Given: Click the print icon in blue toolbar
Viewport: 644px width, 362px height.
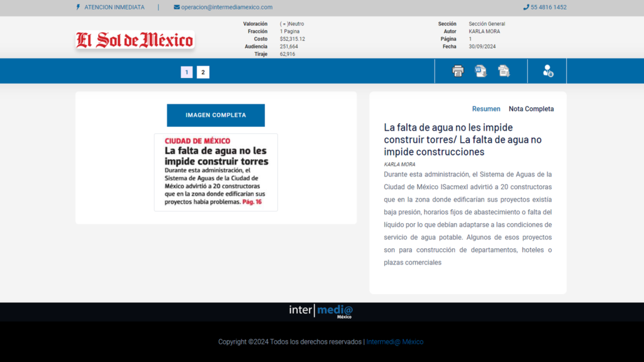Looking at the screenshot, I should click(x=458, y=71).
